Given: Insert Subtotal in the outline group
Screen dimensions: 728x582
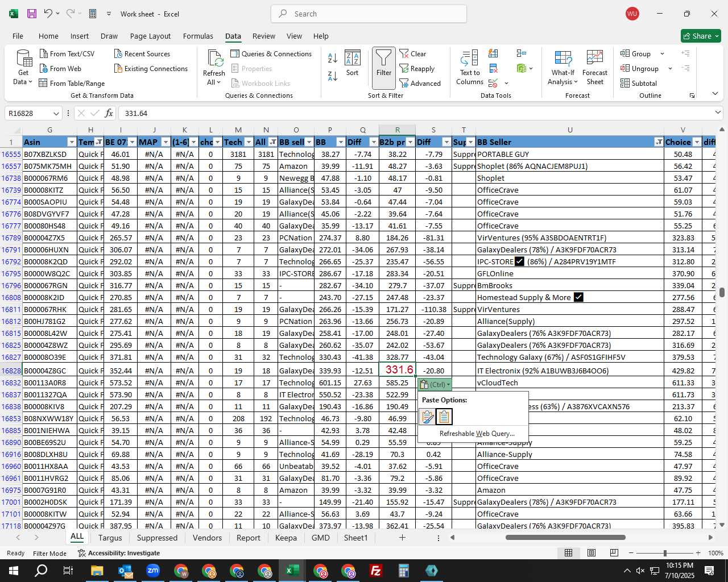Looking at the screenshot, I should pyautogui.click(x=639, y=83).
